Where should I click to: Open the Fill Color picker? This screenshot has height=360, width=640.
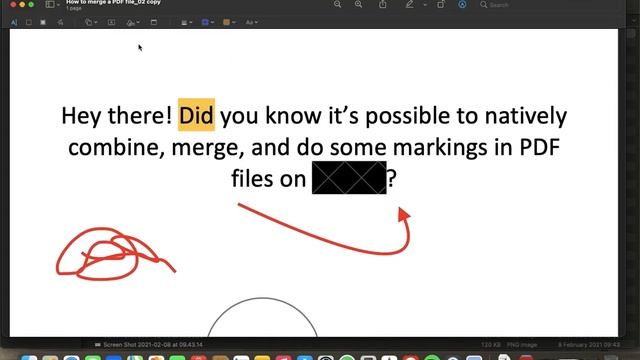pyautogui.click(x=229, y=22)
